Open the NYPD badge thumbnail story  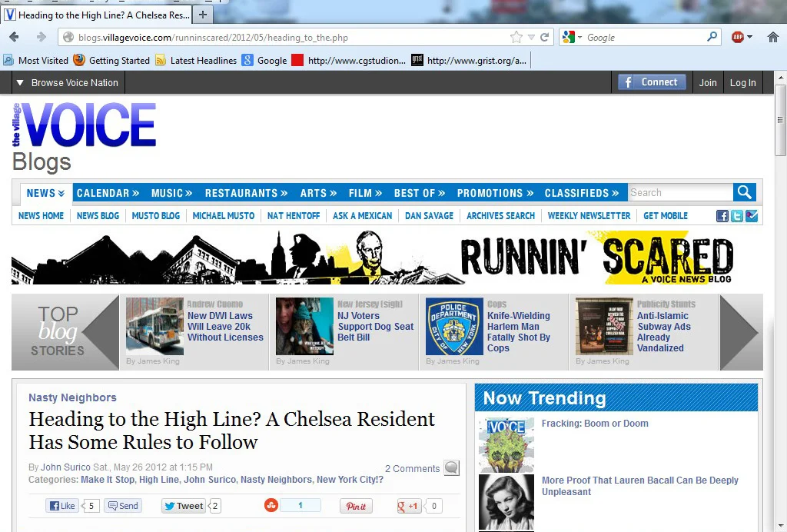(454, 326)
